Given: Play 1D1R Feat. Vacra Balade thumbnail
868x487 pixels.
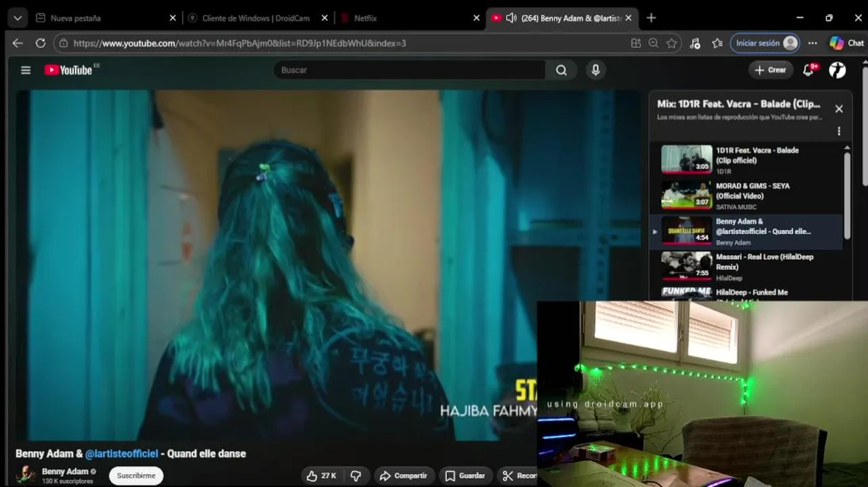Looking at the screenshot, I should pos(686,160).
